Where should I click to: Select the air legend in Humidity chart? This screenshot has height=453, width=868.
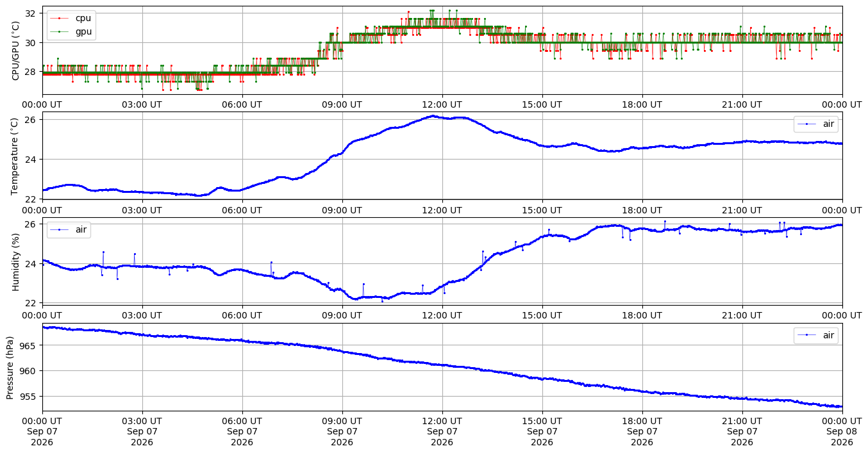(x=69, y=229)
